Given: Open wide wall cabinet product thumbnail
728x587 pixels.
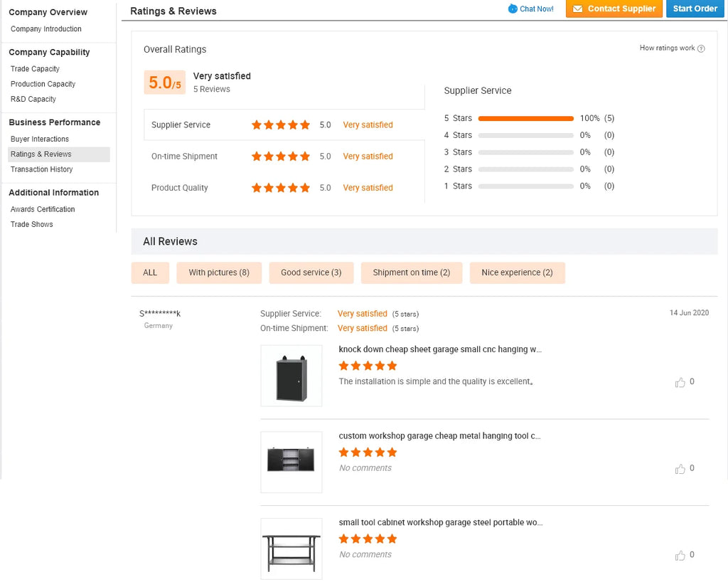Looking at the screenshot, I should coord(291,462).
